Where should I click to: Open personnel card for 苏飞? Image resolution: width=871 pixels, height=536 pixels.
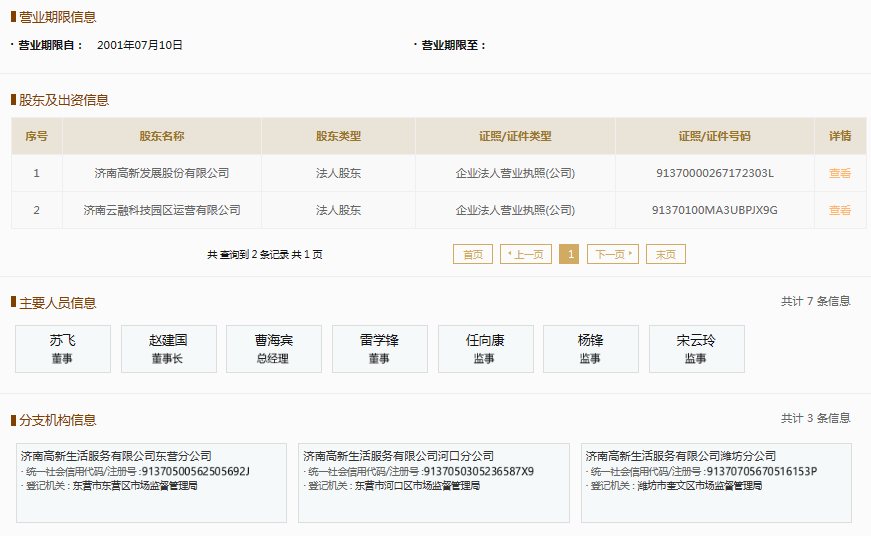pos(63,349)
